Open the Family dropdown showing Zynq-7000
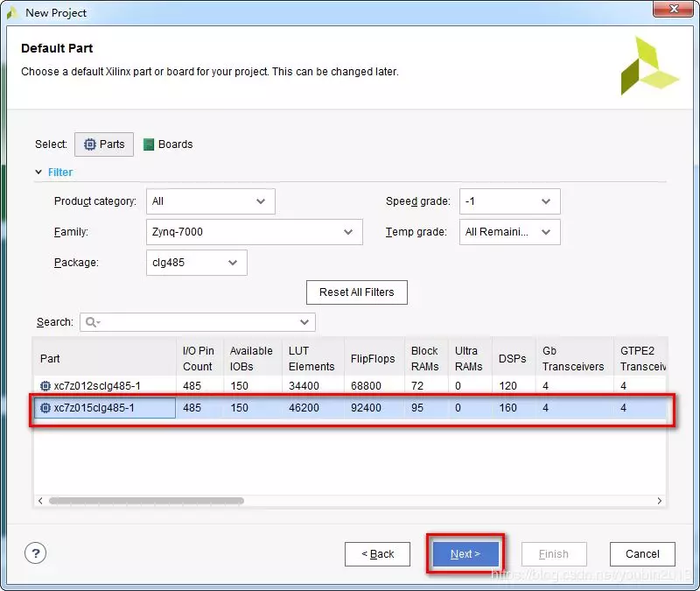700x591 pixels. coord(254,232)
